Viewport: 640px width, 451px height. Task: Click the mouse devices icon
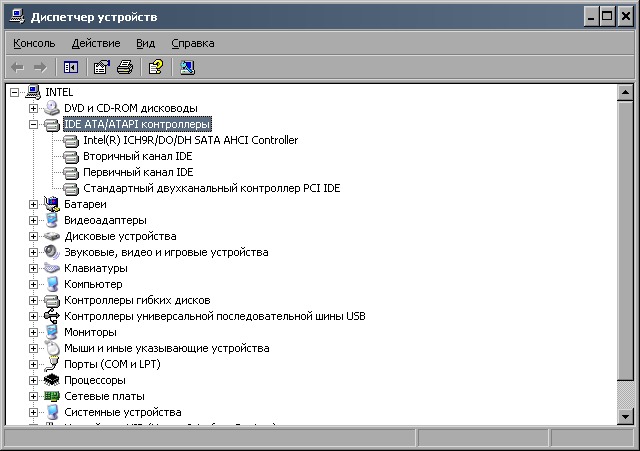coord(52,348)
